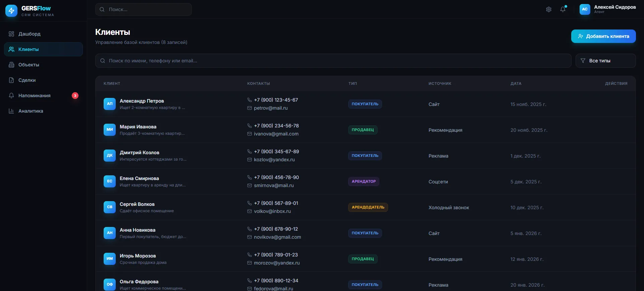The height and width of the screenshot is (291, 644).
Task: Open settings via the gear icon
Action: (x=549, y=9)
